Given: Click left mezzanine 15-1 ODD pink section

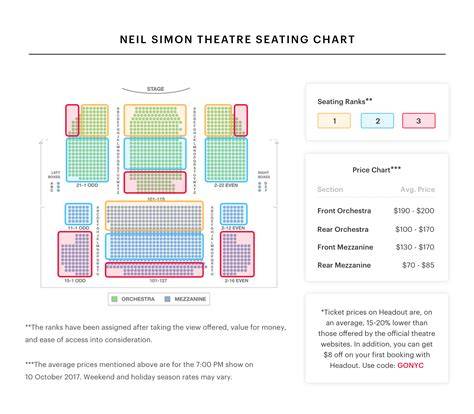Looking at the screenshot, I should [x=75, y=254].
